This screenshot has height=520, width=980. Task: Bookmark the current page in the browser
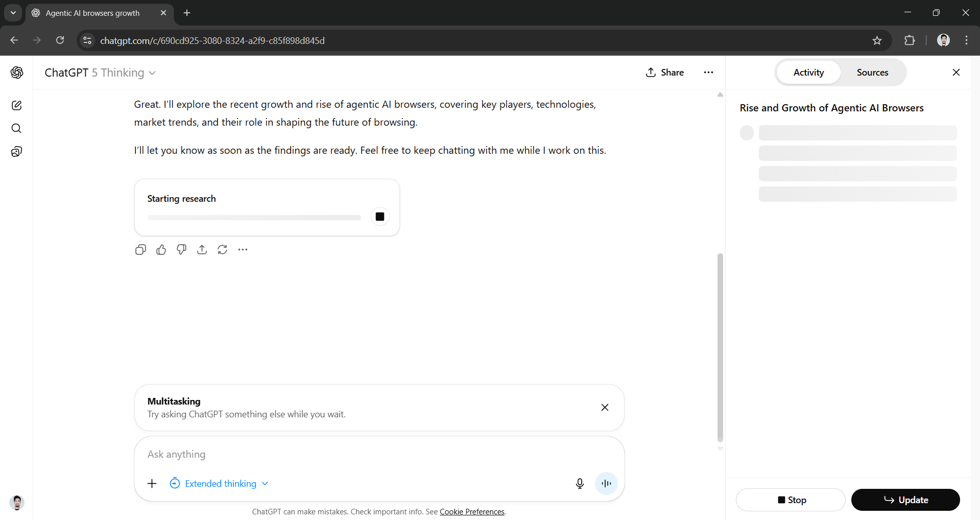tap(877, 40)
